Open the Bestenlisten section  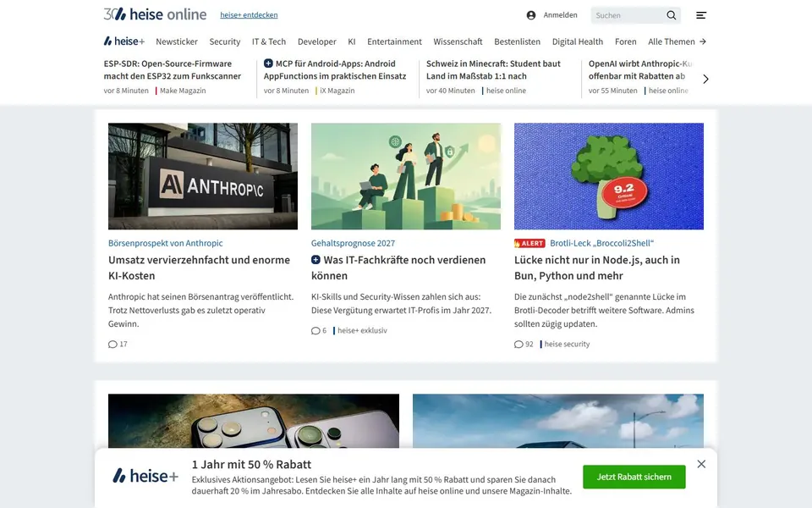point(517,41)
